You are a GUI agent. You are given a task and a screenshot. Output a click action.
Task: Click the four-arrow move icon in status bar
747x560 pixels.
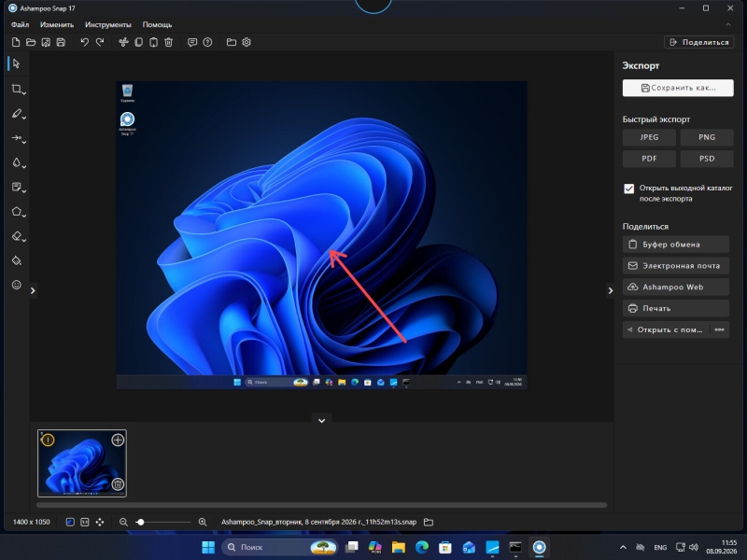tap(100, 522)
